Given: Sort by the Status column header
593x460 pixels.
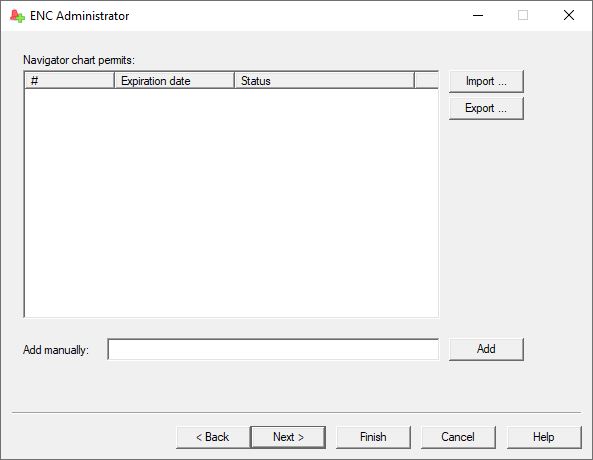Looking at the screenshot, I should pyautogui.click(x=324, y=81).
